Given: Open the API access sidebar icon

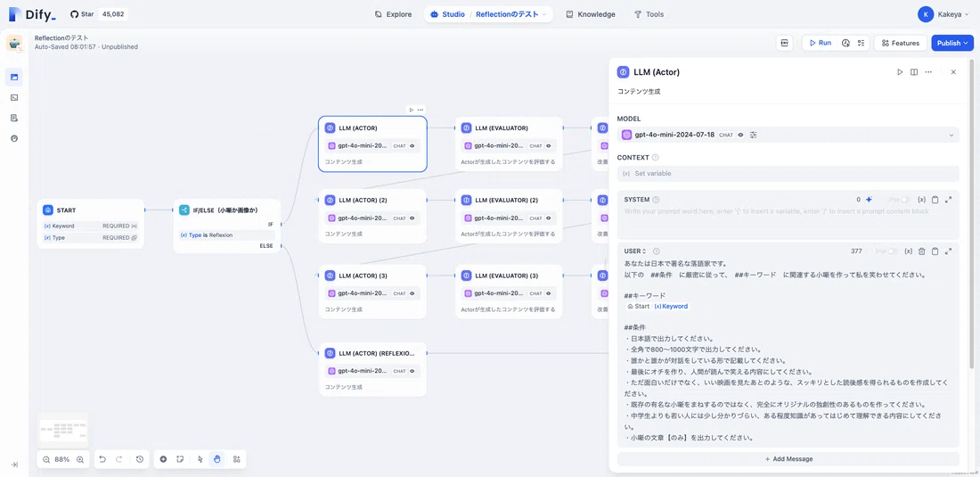Looking at the screenshot, I should point(14,97).
